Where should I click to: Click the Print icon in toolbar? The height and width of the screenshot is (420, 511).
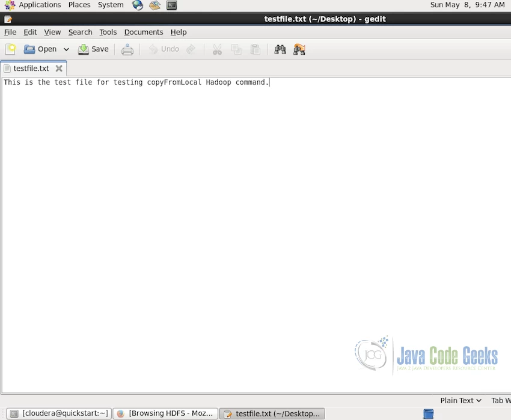pos(127,49)
